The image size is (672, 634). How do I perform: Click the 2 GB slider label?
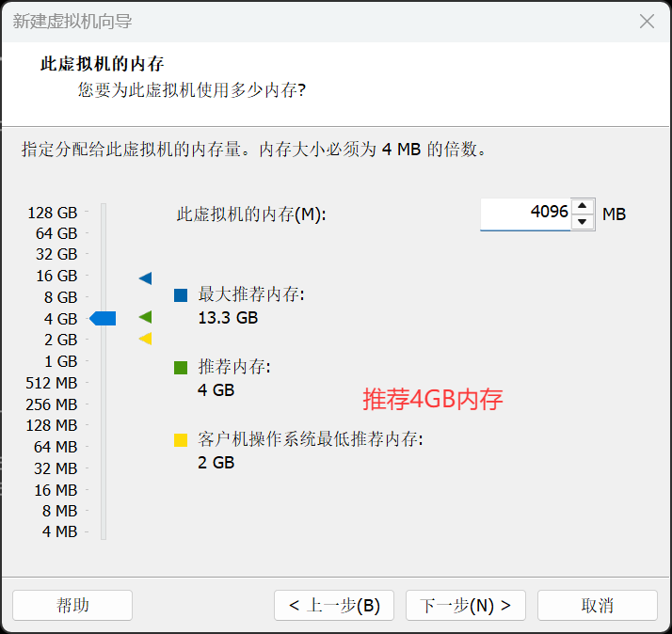pyautogui.click(x=61, y=340)
